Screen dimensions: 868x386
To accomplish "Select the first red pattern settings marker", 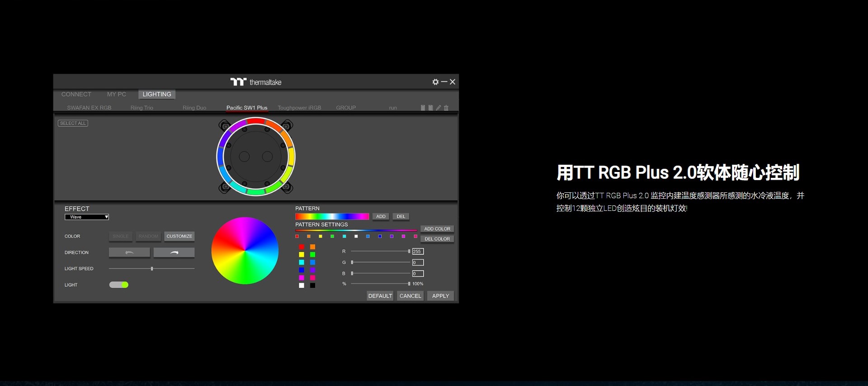I will (x=297, y=236).
